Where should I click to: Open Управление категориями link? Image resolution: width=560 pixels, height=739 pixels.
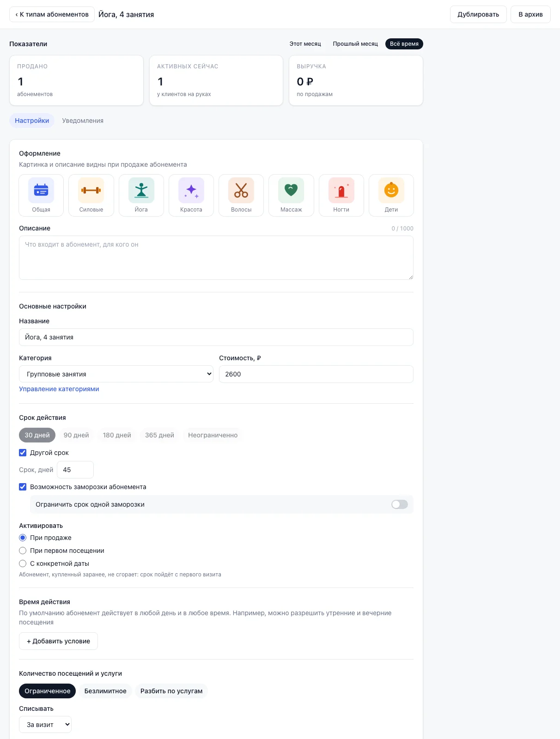click(x=59, y=389)
